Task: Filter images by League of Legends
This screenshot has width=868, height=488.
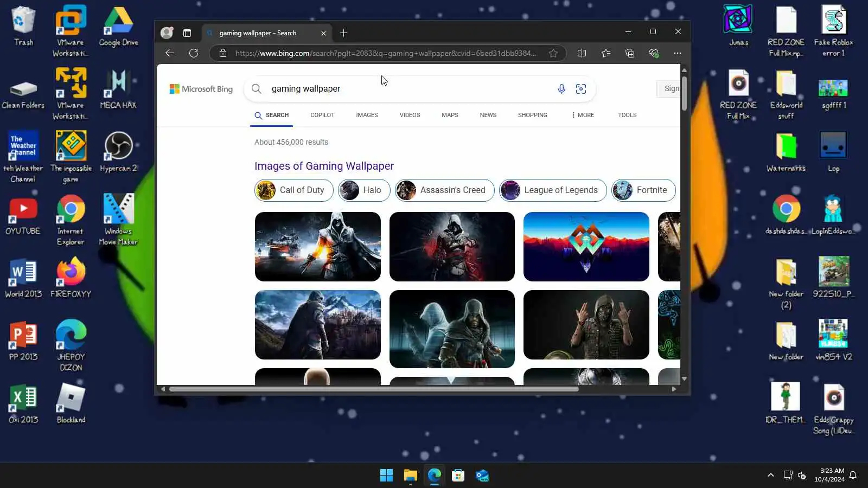Action: (553, 190)
